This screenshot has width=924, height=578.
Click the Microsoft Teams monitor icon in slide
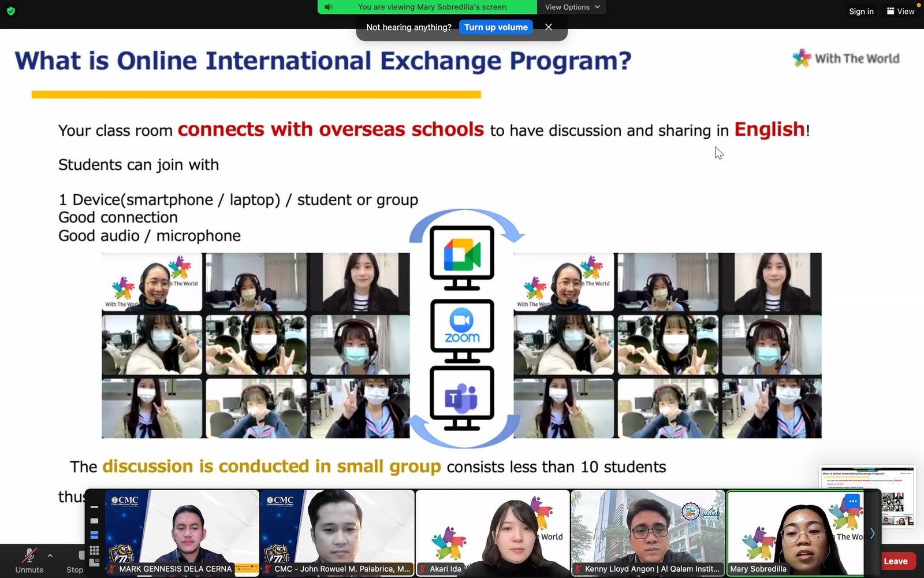pyautogui.click(x=462, y=398)
